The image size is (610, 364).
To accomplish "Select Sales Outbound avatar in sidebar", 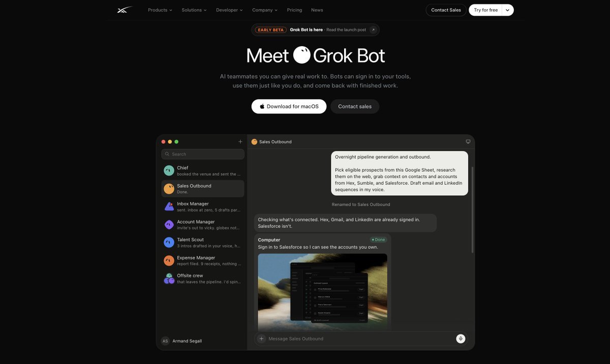I will [x=169, y=189].
